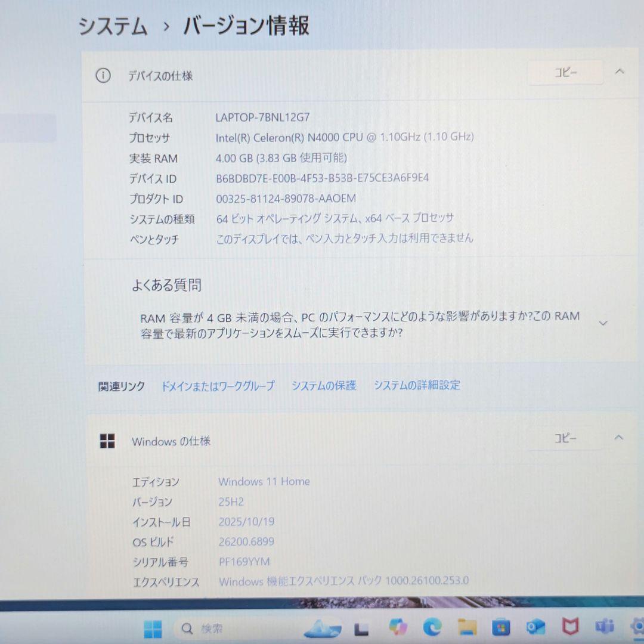Expand the RAM capacity FAQ question
This screenshot has width=644, height=644.
[604, 323]
